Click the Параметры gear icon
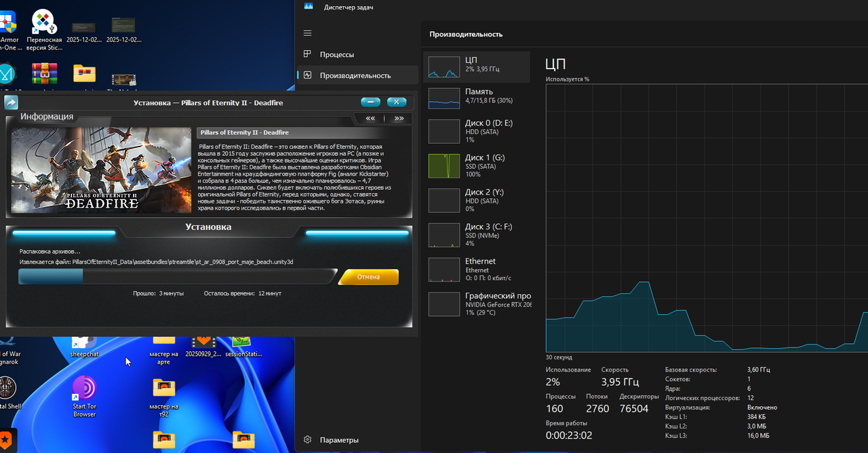 coord(307,439)
